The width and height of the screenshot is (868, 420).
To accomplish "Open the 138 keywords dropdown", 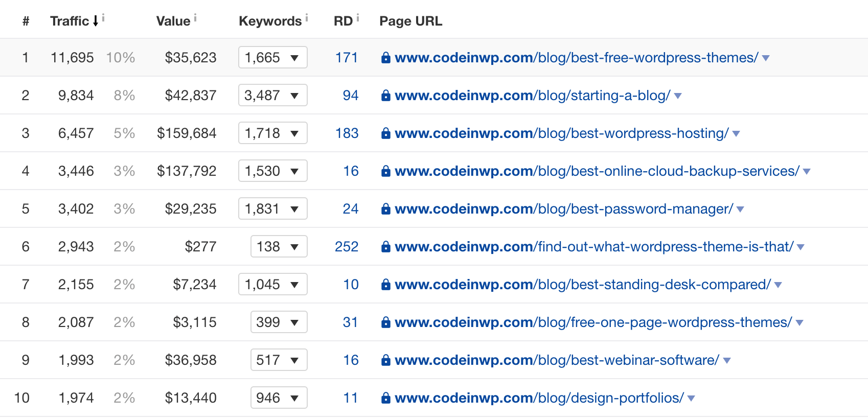I will [x=279, y=246].
